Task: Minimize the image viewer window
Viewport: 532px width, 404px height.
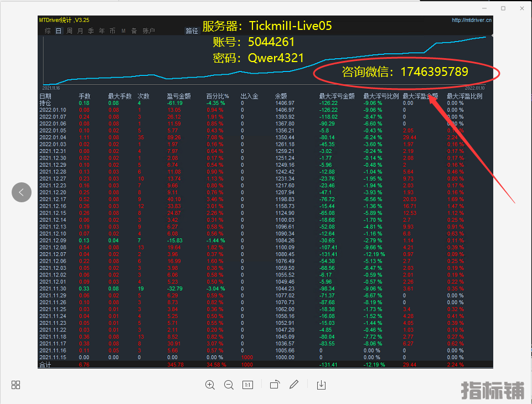Action: point(482,8)
